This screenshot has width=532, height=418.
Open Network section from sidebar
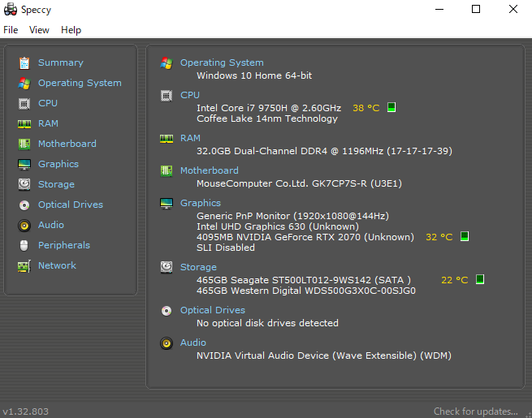(x=57, y=265)
